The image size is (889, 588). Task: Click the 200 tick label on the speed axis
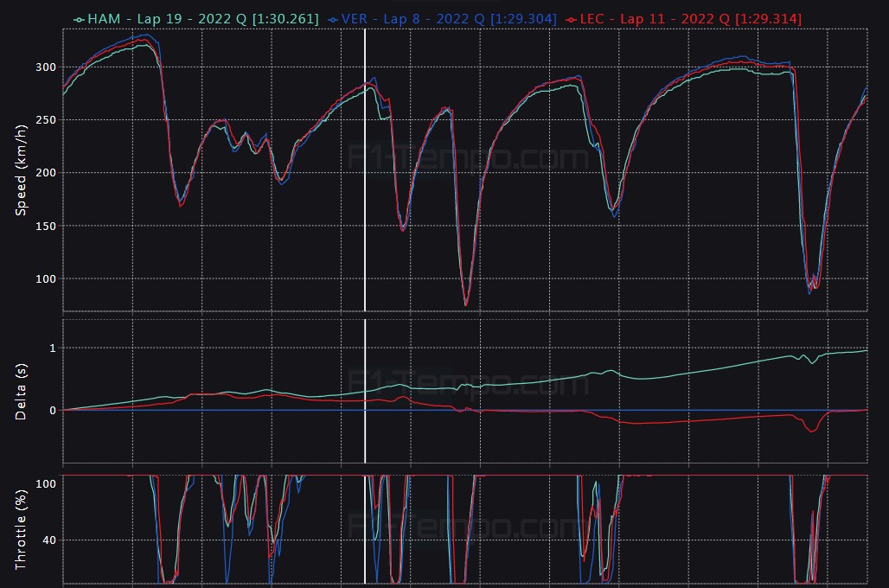pyautogui.click(x=45, y=173)
